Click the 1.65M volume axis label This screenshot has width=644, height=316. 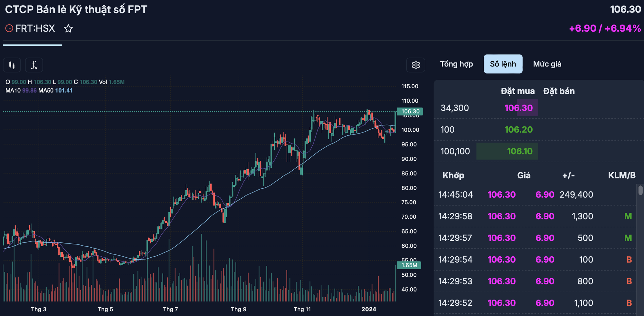[x=409, y=265]
